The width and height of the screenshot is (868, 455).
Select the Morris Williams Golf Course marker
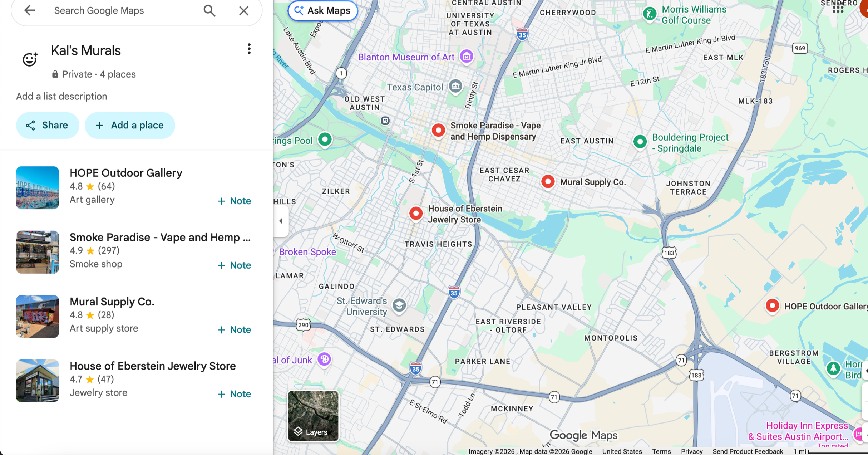650,14
